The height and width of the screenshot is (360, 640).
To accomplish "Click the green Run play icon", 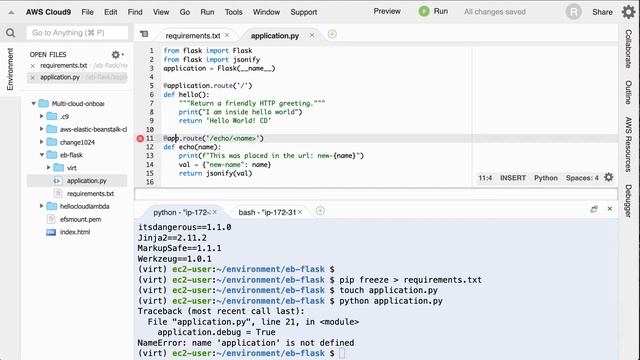I will point(424,11).
